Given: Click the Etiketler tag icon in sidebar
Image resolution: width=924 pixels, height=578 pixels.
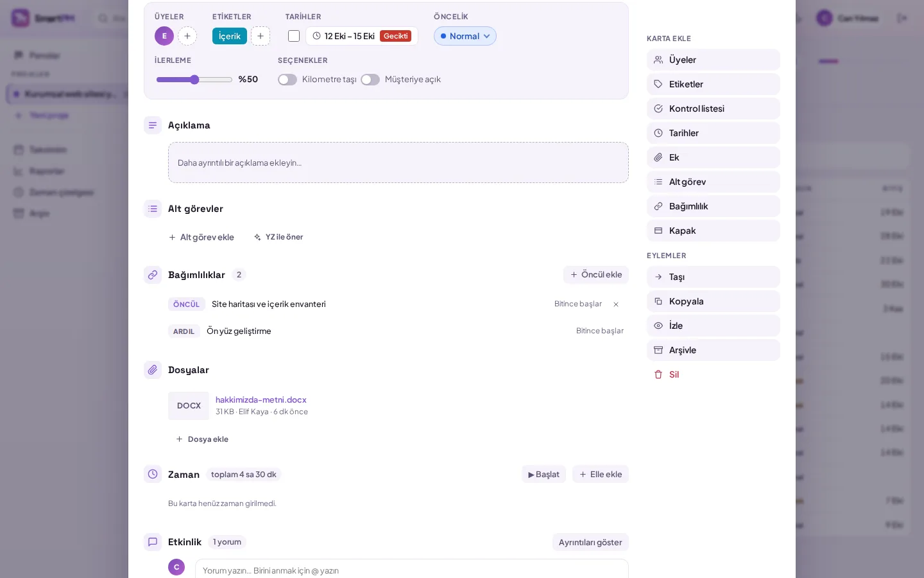Looking at the screenshot, I should point(658,84).
